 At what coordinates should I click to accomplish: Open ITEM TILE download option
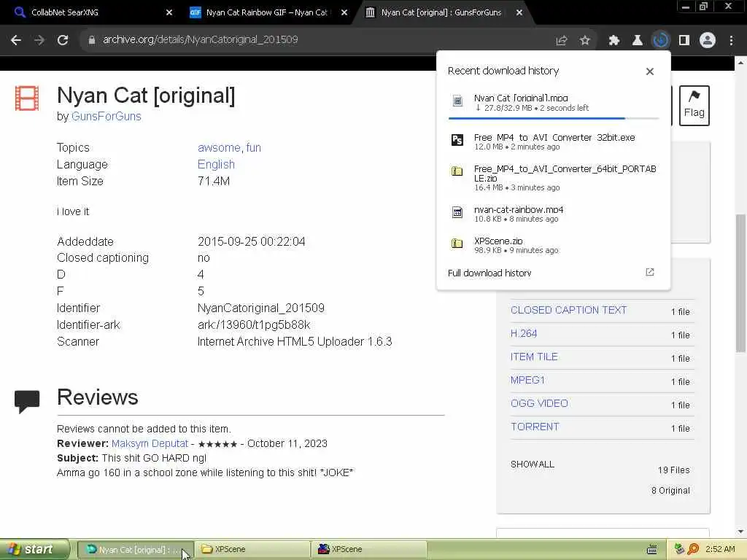click(534, 357)
